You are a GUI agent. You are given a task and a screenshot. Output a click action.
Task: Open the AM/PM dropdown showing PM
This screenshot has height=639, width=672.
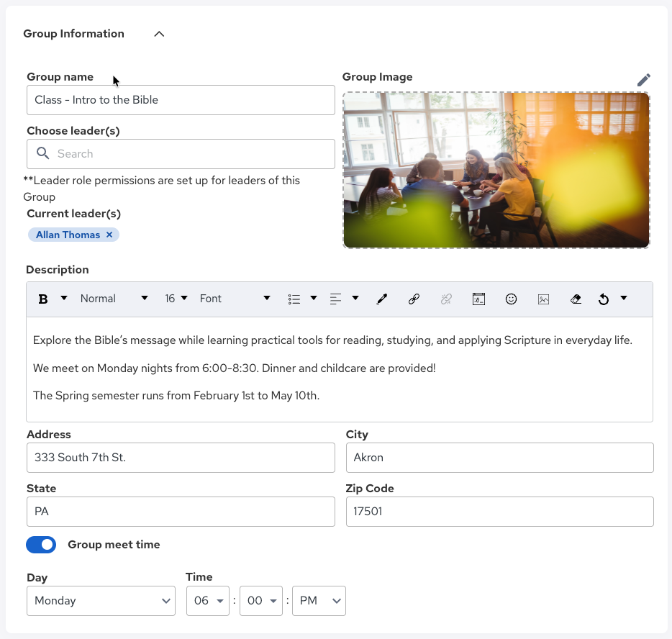(x=319, y=601)
